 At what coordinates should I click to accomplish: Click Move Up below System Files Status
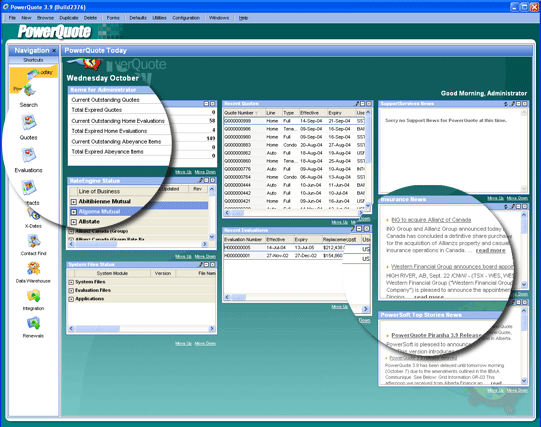click(x=183, y=344)
